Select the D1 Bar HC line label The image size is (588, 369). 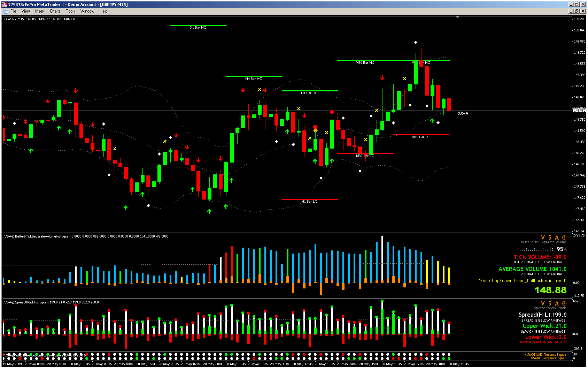click(198, 28)
